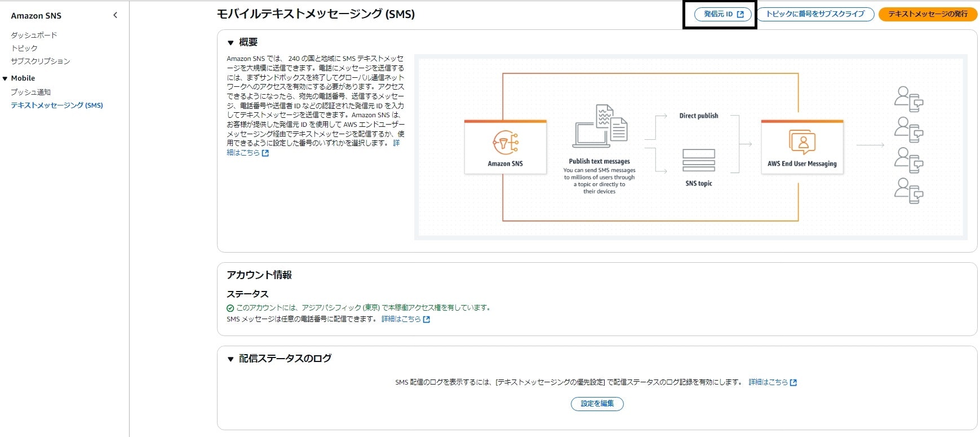The width and height of the screenshot is (980, 437).
Task: Click the ステータス subheading
Action: click(247, 294)
